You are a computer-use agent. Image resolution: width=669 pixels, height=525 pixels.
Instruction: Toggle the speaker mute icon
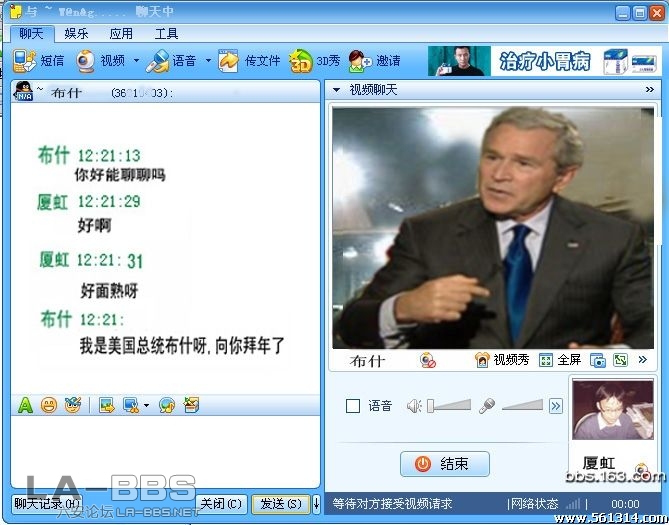coord(414,406)
